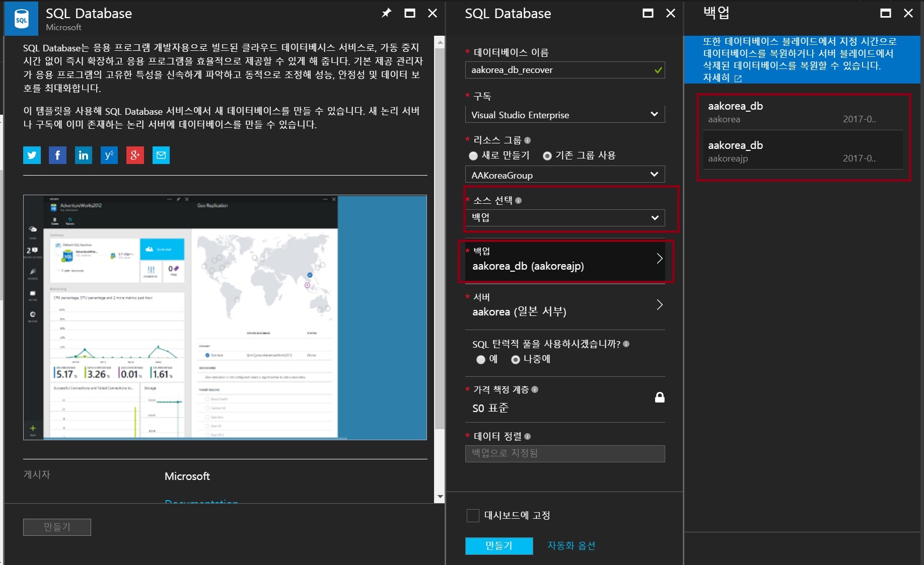This screenshot has height=565, width=924.
Task: Click info icon next to 데이터 정렬
Action: click(x=527, y=436)
